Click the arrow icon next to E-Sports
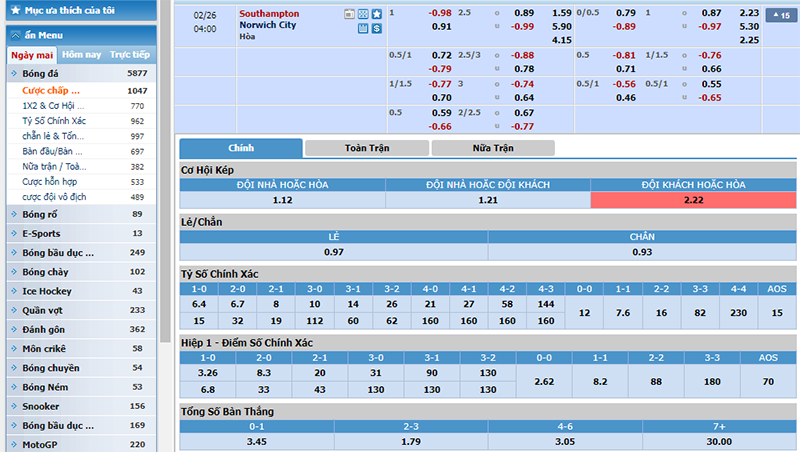The width and height of the screenshot is (800, 452). (13, 234)
